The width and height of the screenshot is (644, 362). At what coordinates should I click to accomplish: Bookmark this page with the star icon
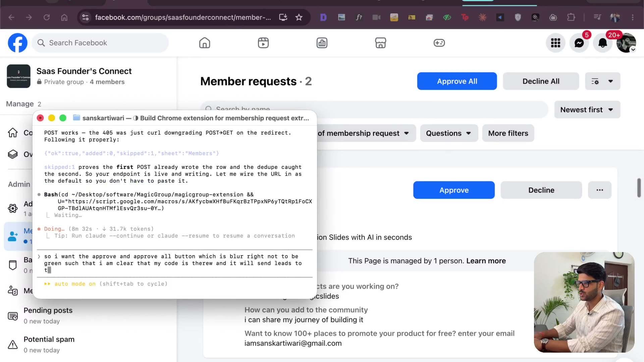(299, 17)
